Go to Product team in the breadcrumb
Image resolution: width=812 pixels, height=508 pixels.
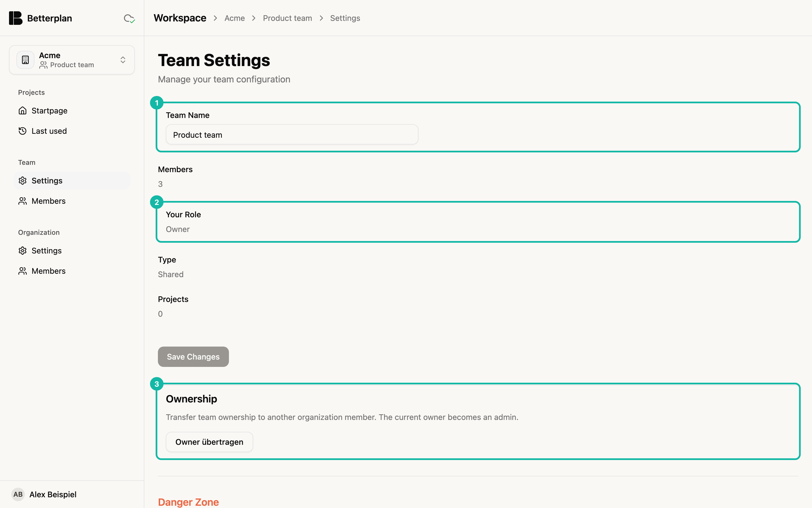pos(288,18)
